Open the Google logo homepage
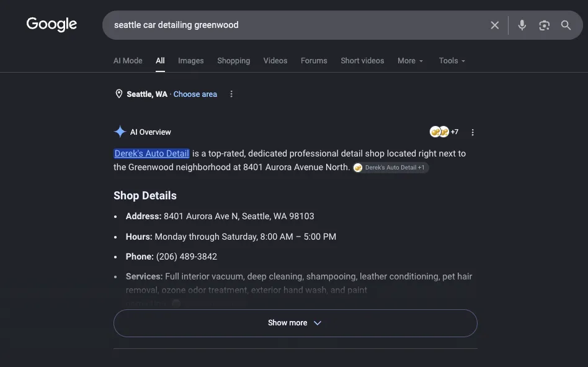Viewport: 588px width, 367px height. [x=51, y=24]
